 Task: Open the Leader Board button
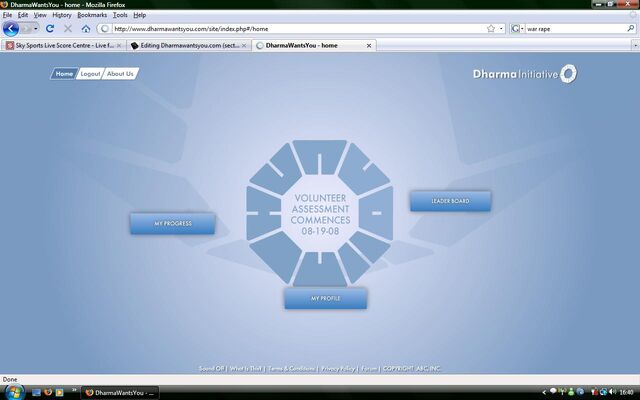tap(450, 201)
